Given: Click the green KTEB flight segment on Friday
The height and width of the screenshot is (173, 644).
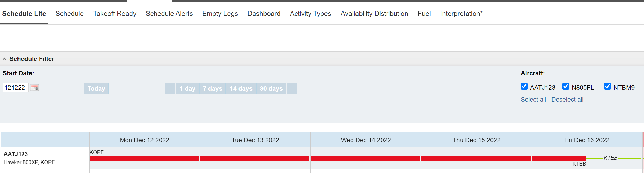Looking at the screenshot, I should point(594,158).
